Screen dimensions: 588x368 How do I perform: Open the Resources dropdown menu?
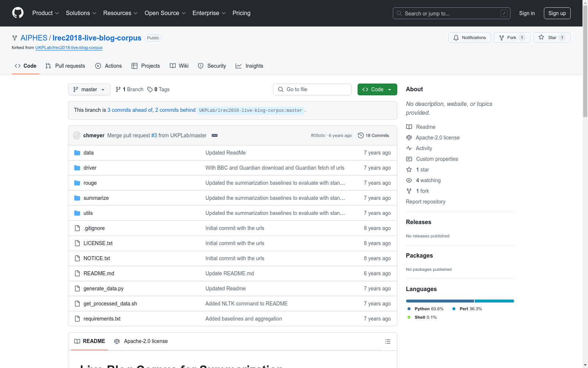click(x=121, y=13)
